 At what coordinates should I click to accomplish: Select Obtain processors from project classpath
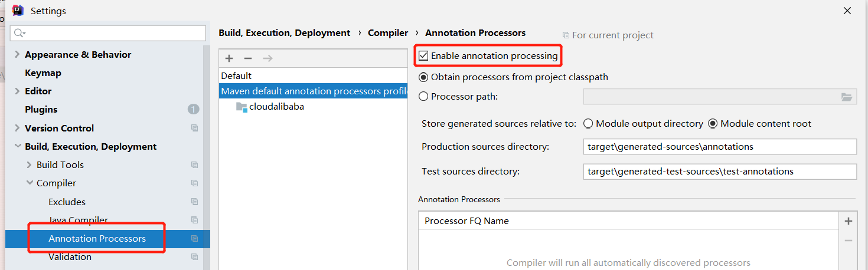(x=423, y=77)
